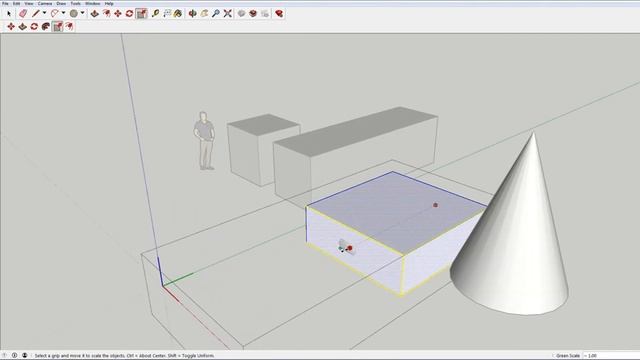Click the question mark status bar icon

[x=4, y=356]
